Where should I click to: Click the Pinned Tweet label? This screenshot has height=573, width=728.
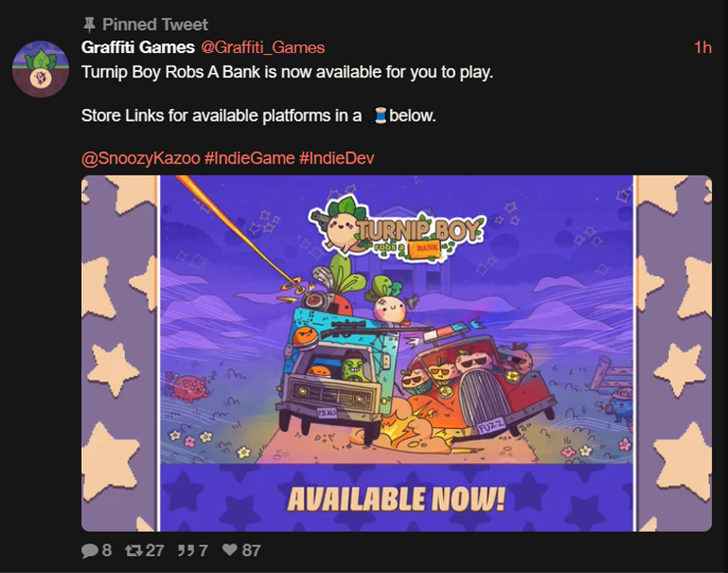tap(155, 24)
